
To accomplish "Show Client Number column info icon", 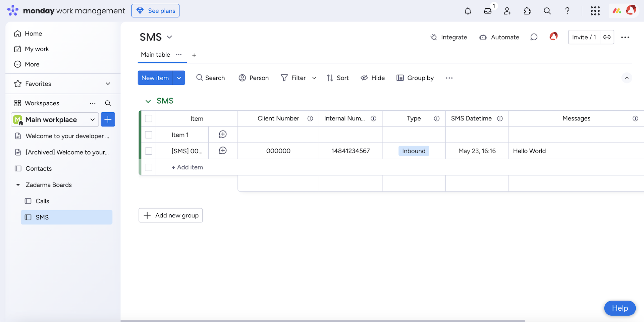I will (310, 118).
